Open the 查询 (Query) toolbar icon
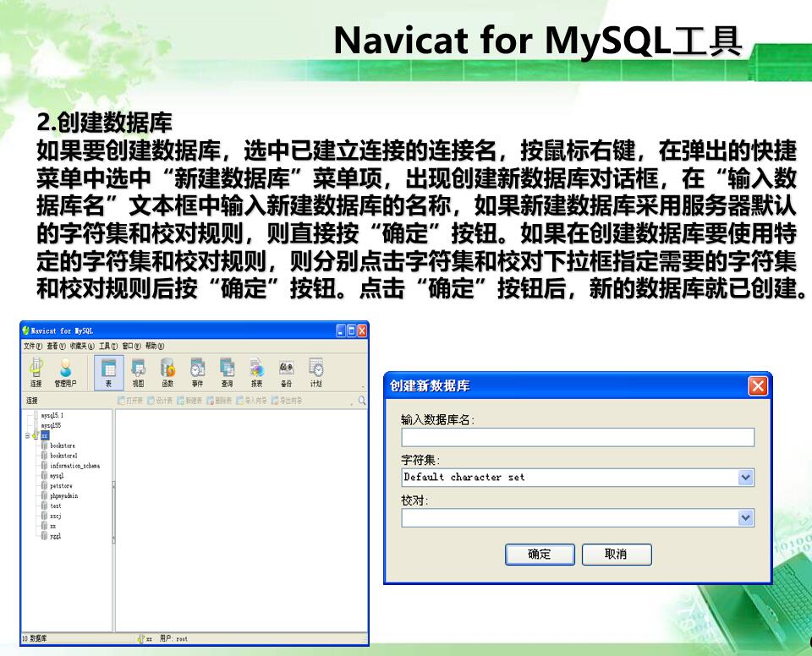Screen dimensions: 812x656 (x=227, y=372)
